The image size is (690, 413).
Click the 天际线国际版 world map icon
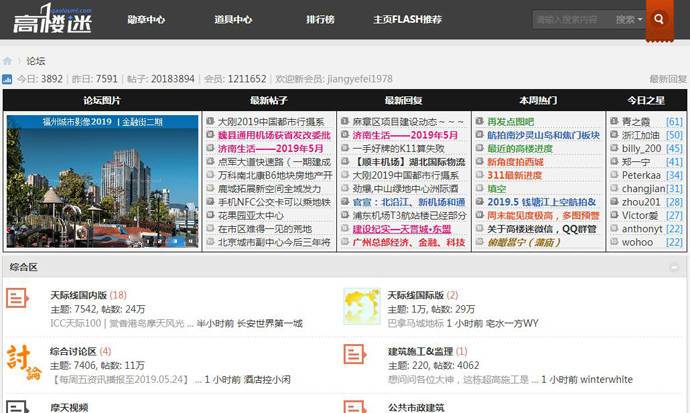[x=362, y=306]
